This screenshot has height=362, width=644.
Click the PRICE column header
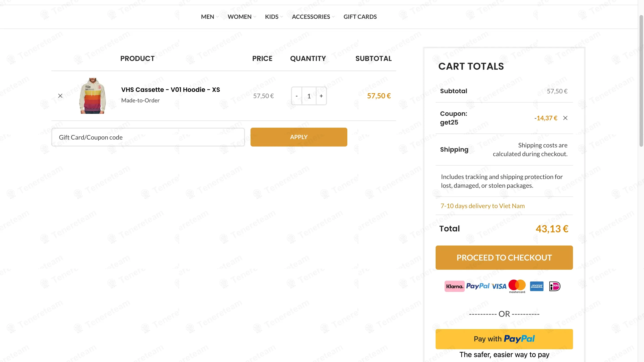point(262,58)
